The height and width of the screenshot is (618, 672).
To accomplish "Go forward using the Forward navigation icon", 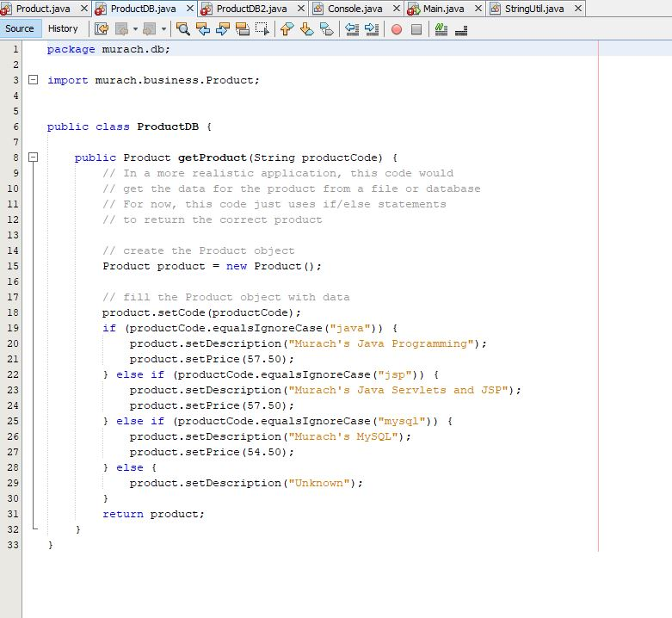I will tap(149, 29).
